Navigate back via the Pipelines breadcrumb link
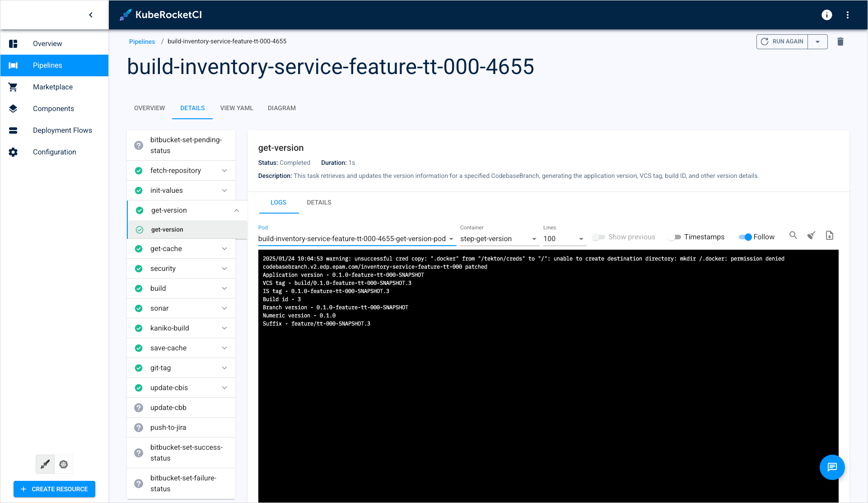The height and width of the screenshot is (503, 868). pyautogui.click(x=142, y=41)
